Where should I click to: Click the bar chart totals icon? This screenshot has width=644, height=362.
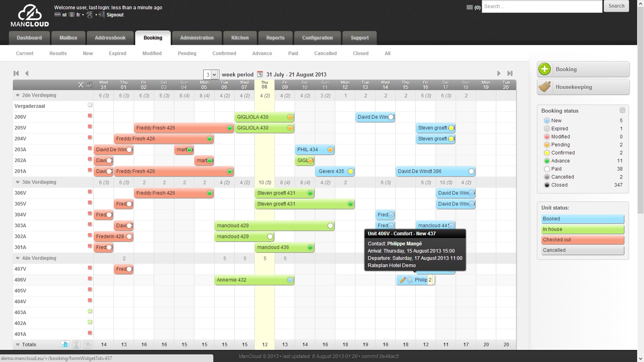click(65, 344)
